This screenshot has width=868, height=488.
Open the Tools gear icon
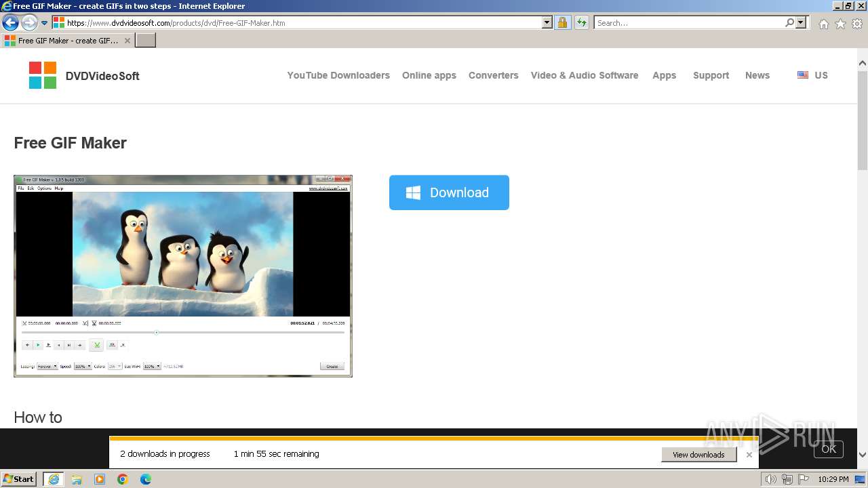point(857,24)
